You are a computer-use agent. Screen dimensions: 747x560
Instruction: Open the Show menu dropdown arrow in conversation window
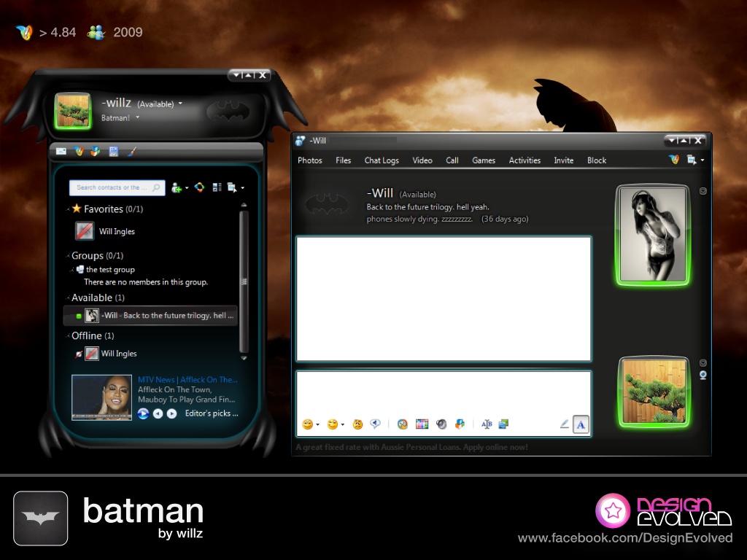(x=703, y=160)
